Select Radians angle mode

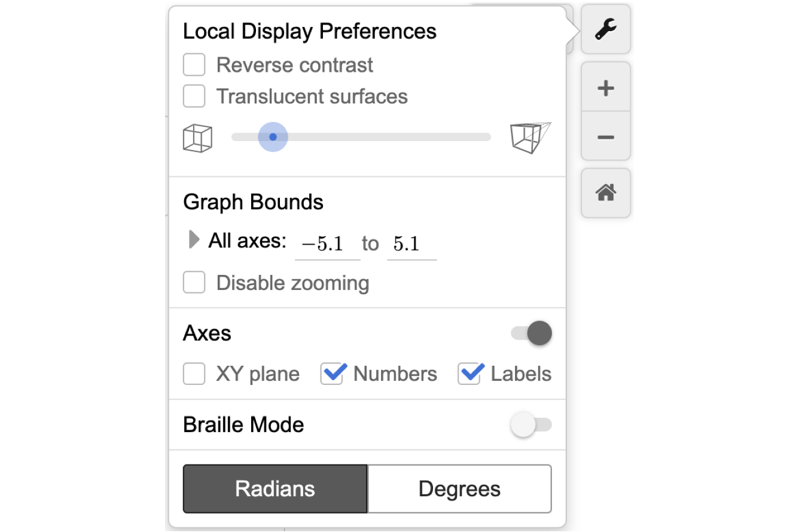coord(275,489)
